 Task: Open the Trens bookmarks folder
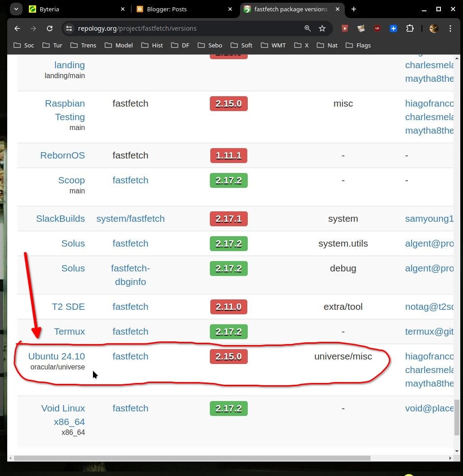[83, 45]
